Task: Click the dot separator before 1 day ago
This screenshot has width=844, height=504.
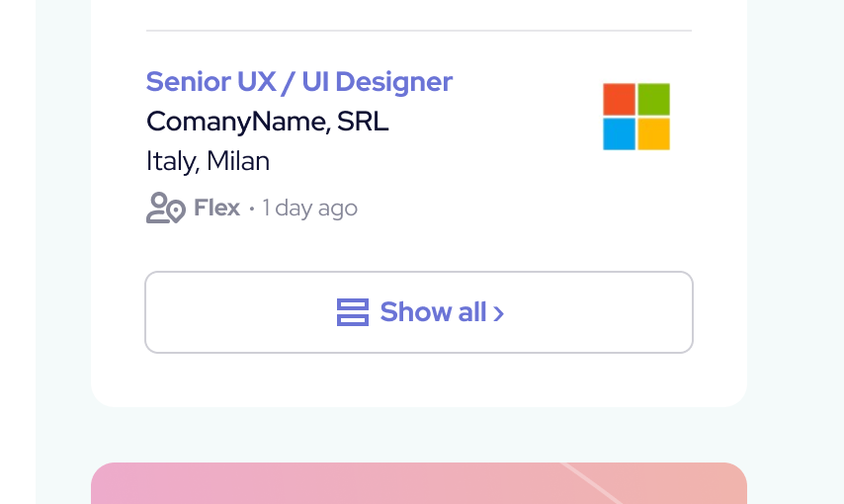Action: point(252,210)
